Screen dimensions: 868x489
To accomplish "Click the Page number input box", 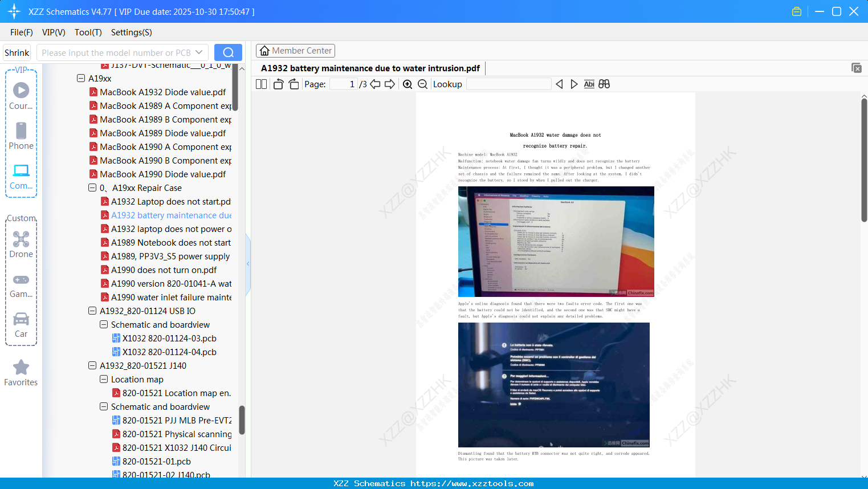I will 344,84.
